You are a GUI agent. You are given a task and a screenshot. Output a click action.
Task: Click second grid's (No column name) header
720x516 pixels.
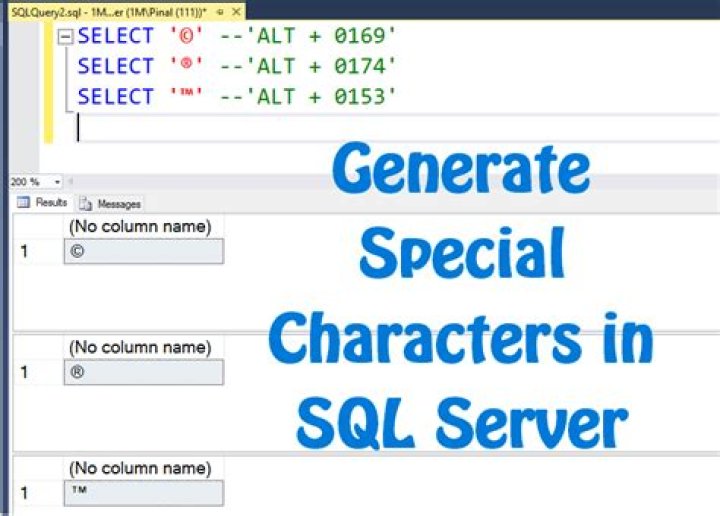pos(139,347)
